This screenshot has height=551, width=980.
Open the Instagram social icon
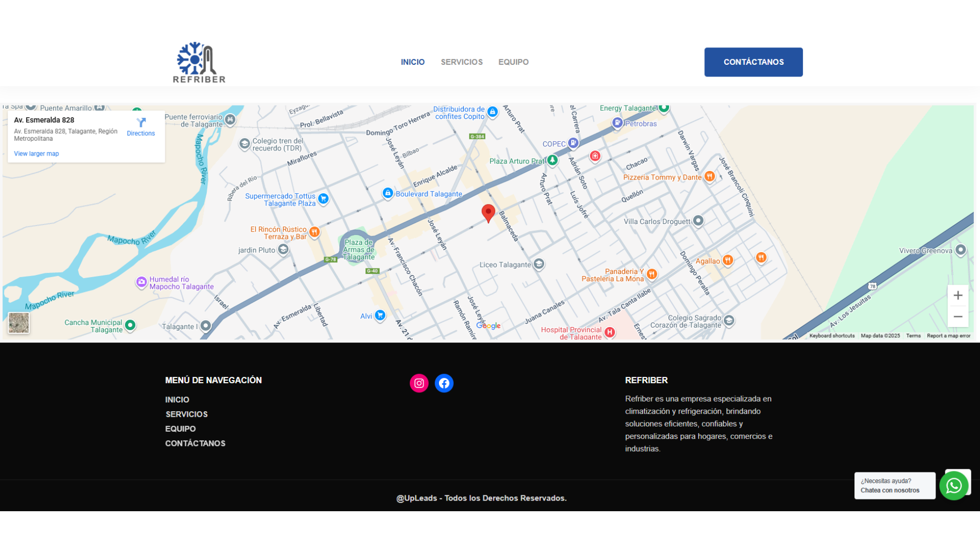click(x=419, y=383)
